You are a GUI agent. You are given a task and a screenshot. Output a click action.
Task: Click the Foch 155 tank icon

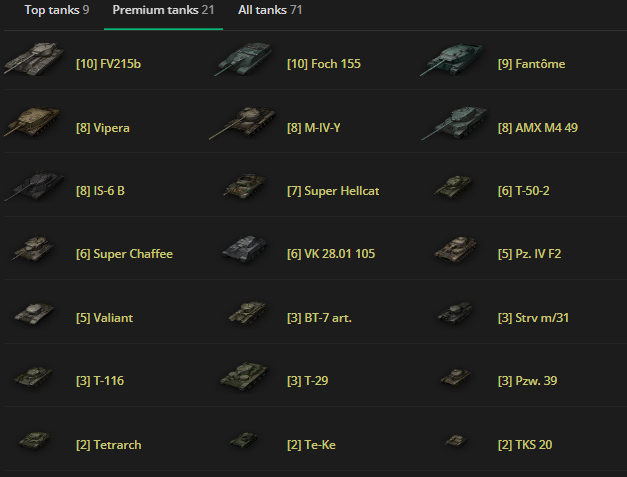click(x=244, y=59)
